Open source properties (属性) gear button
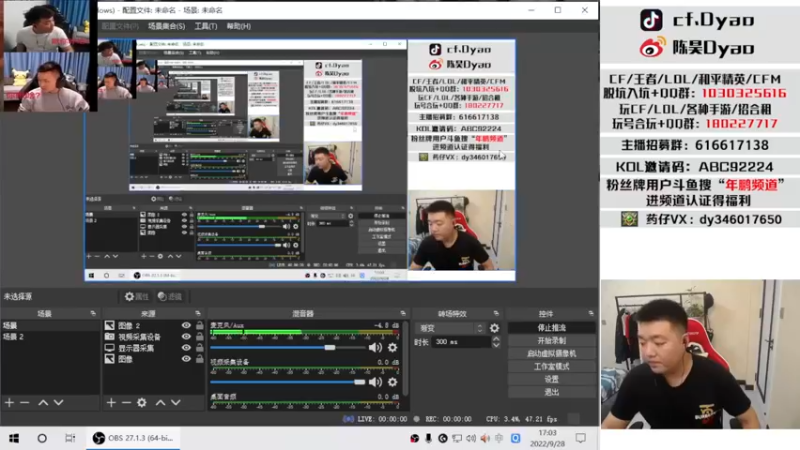 click(137, 296)
